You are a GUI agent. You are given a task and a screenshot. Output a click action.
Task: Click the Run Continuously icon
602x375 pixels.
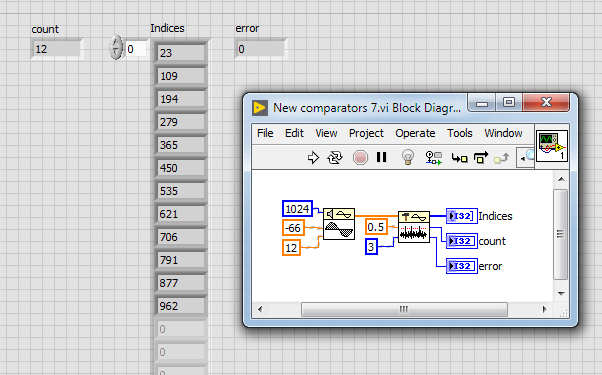(x=335, y=157)
